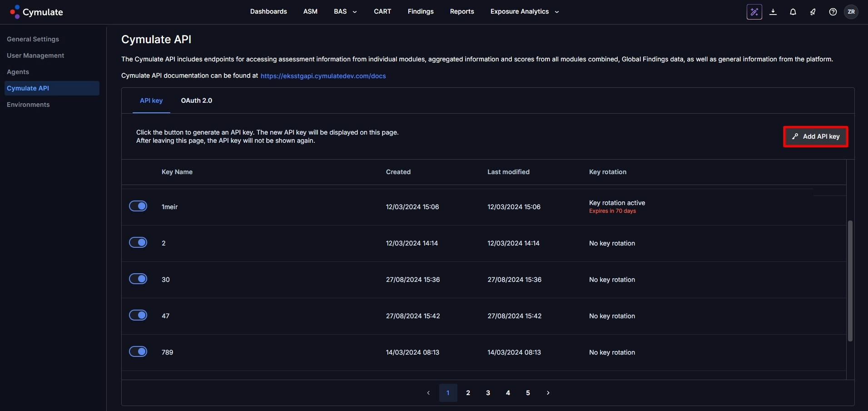
Task: Toggle the API key named 2
Action: 138,242
